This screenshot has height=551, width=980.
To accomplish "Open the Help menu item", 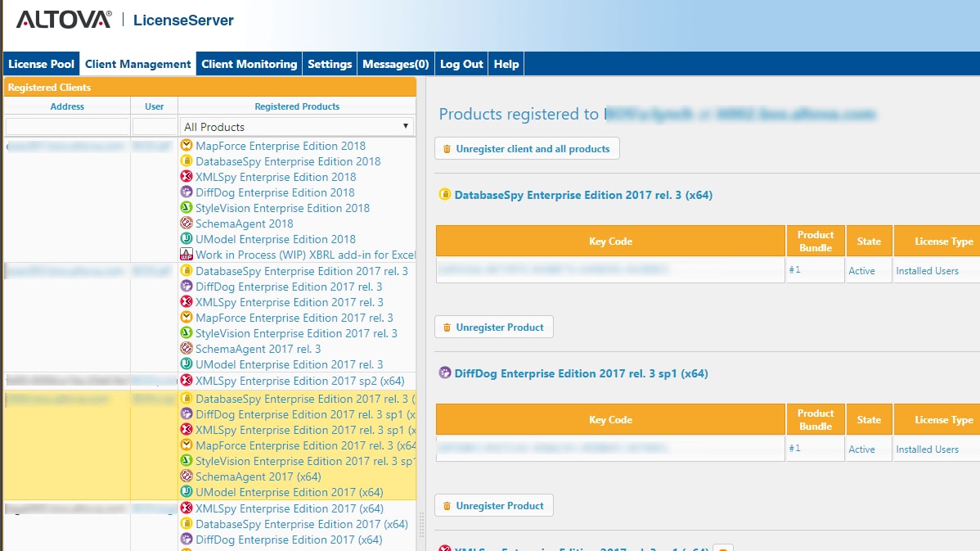I will [506, 64].
